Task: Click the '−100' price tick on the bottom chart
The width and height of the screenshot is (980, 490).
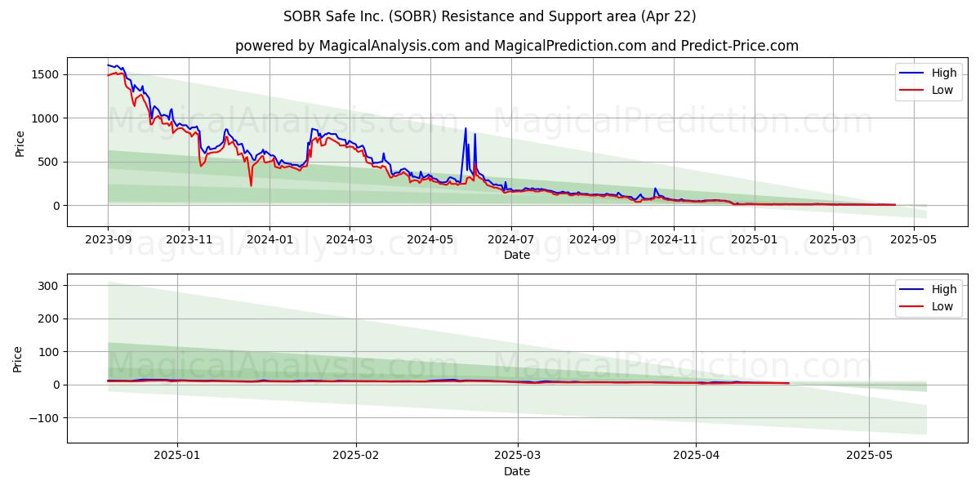Action: (45, 418)
